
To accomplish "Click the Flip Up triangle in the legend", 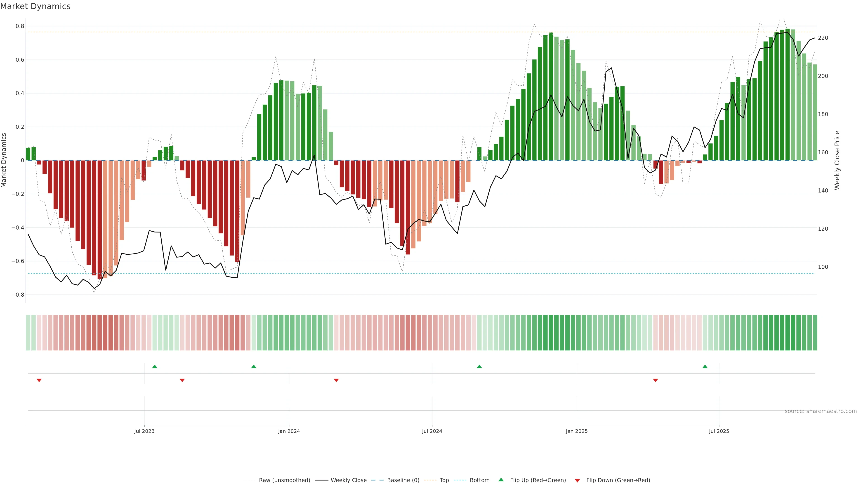I will tap(501, 480).
